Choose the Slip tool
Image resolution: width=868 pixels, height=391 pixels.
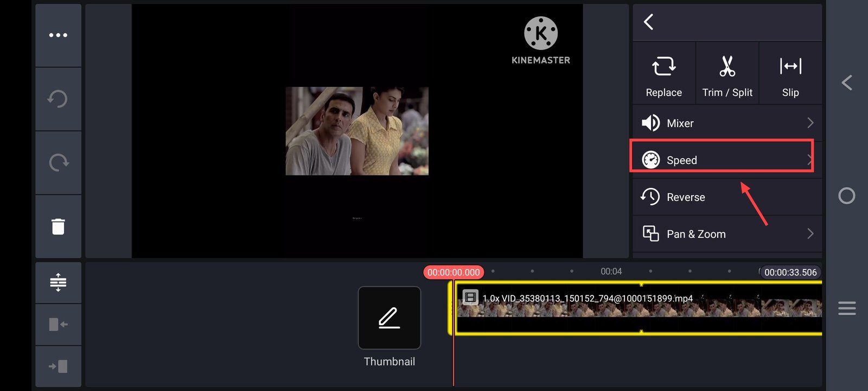click(790, 74)
